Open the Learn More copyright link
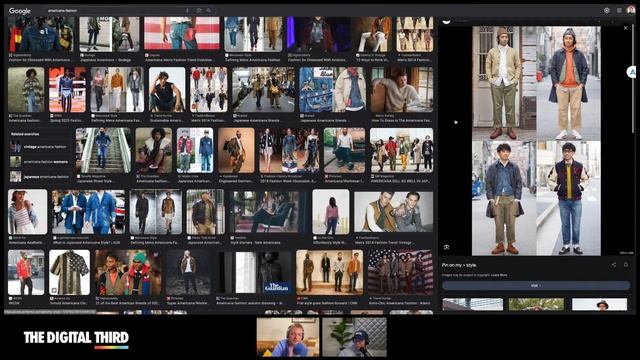The image size is (640, 360). [x=499, y=275]
